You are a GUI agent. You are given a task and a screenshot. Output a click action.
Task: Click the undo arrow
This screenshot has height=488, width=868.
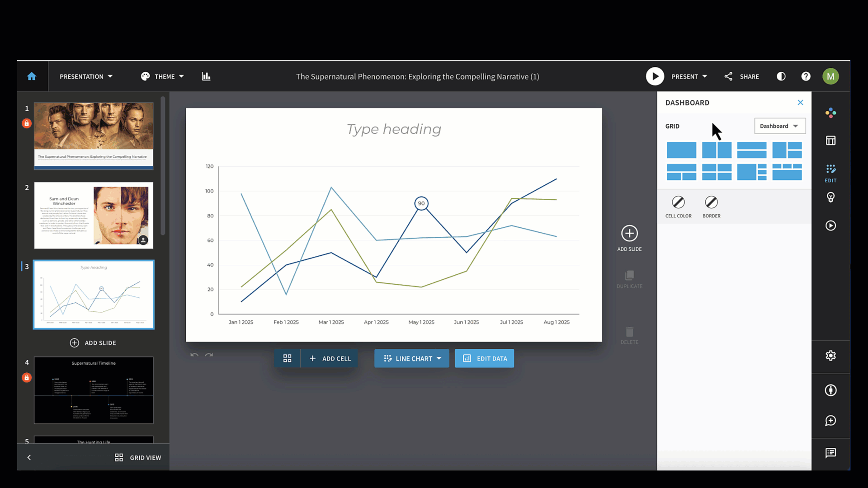(194, 355)
